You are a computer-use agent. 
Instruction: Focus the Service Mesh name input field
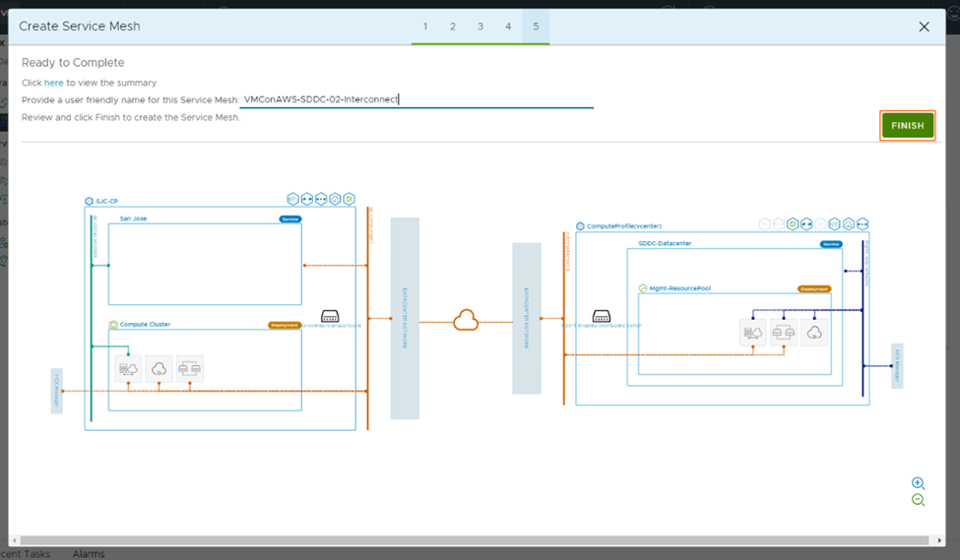coord(416,99)
